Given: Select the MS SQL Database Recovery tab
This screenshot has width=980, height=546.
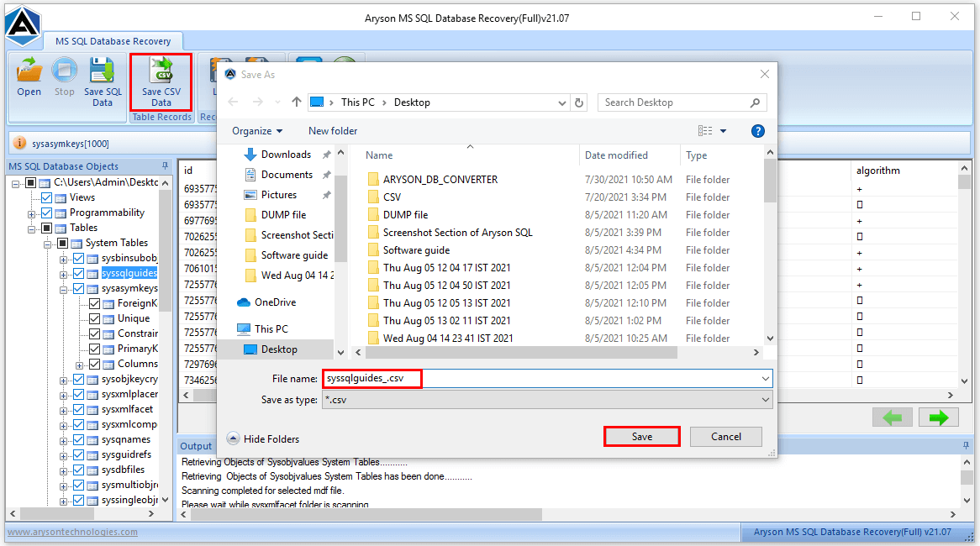Looking at the screenshot, I should [113, 41].
